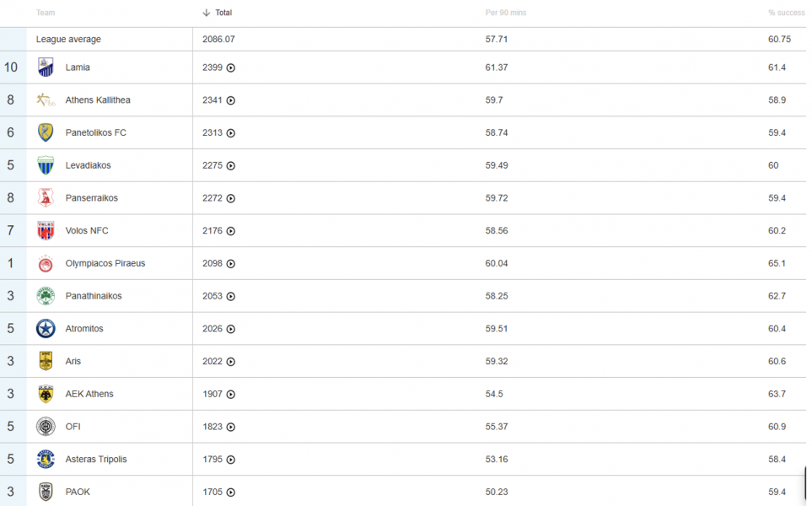Sort by Total column arrow

click(206, 13)
